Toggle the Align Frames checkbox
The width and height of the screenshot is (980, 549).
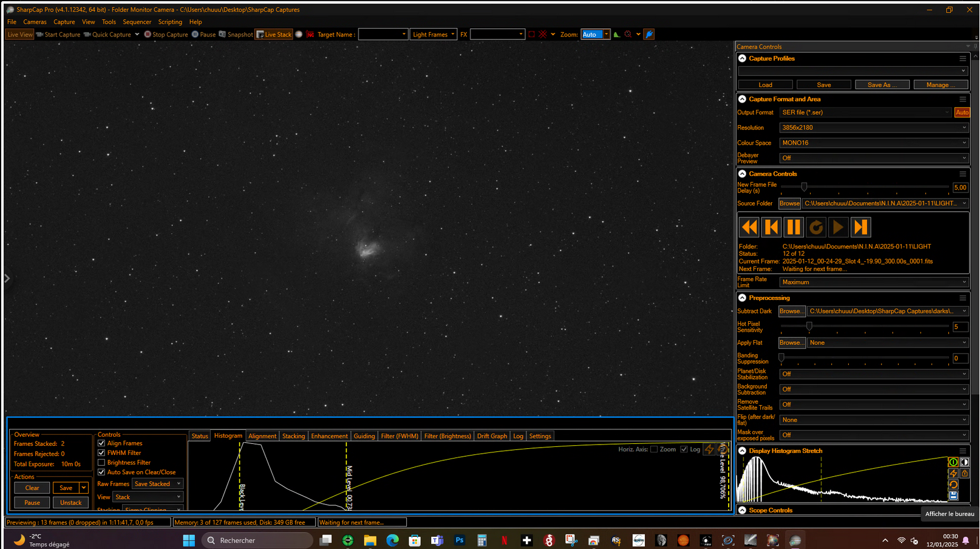tap(101, 443)
